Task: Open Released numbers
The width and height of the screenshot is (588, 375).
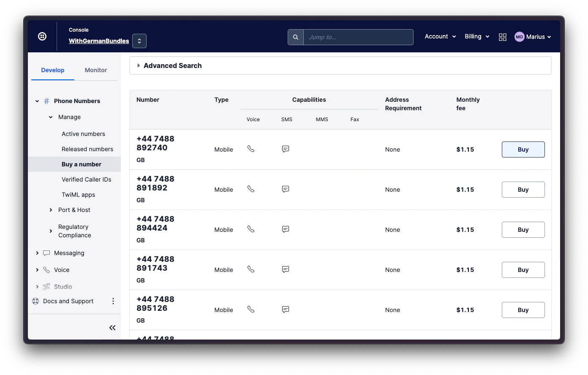Action: (x=87, y=149)
